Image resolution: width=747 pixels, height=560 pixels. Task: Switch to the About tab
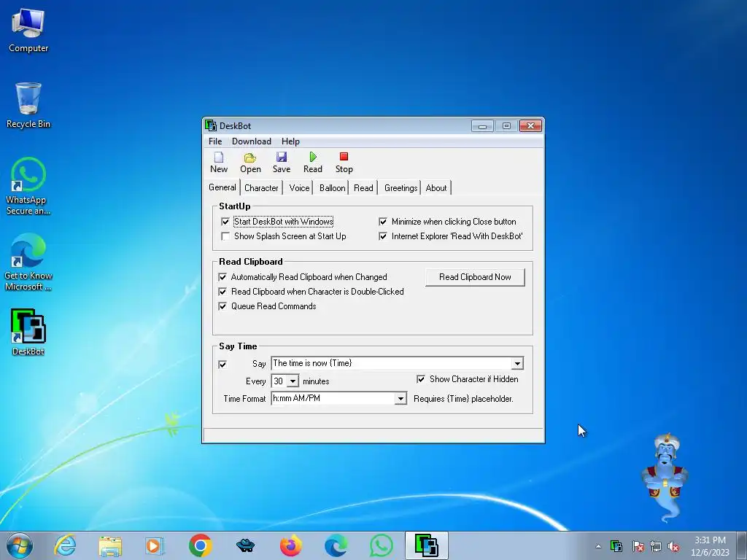coord(436,188)
